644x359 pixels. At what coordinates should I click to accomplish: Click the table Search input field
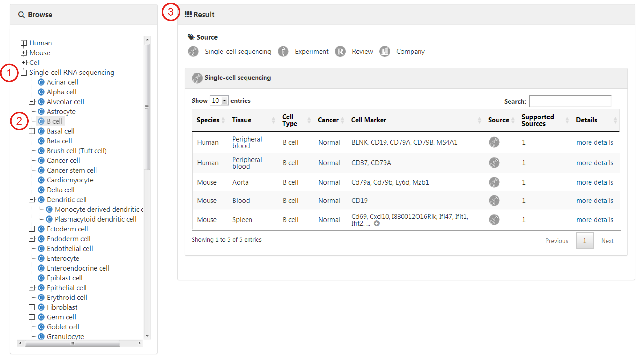click(570, 101)
